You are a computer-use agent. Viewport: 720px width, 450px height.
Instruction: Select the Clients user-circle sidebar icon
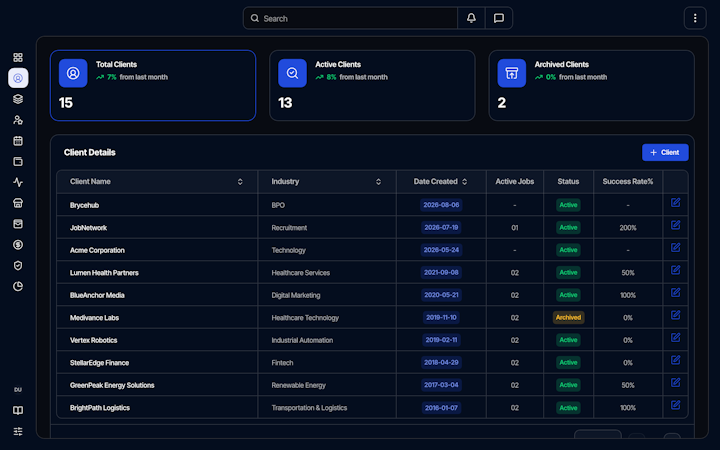(18, 78)
